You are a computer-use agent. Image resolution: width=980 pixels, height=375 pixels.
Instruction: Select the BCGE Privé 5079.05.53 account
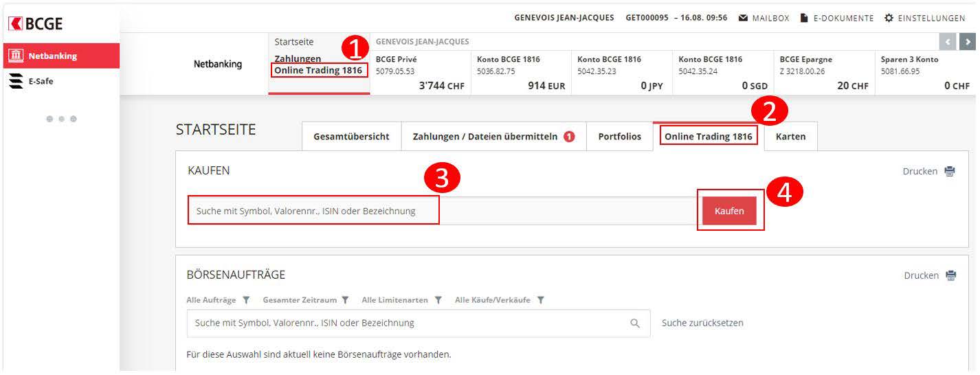click(421, 73)
